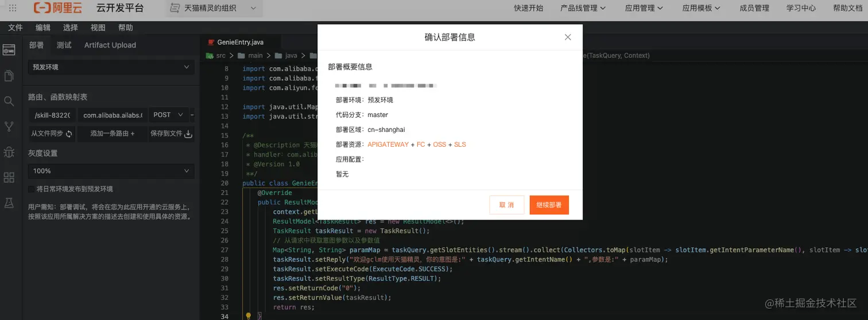The width and height of the screenshot is (868, 320).
Task: Click the SLS resource link
Action: pyautogui.click(x=460, y=145)
